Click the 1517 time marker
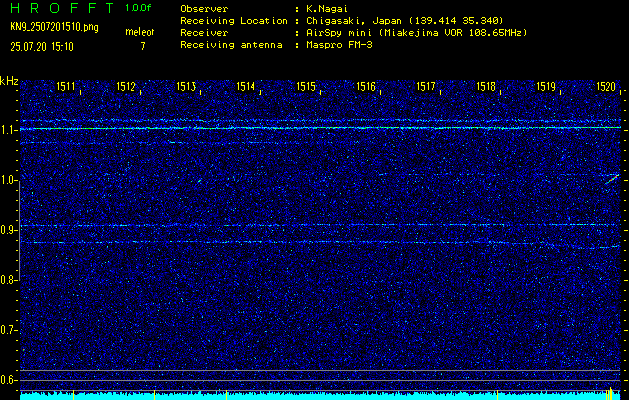The height and width of the screenshot is (400, 629). pyautogui.click(x=426, y=86)
